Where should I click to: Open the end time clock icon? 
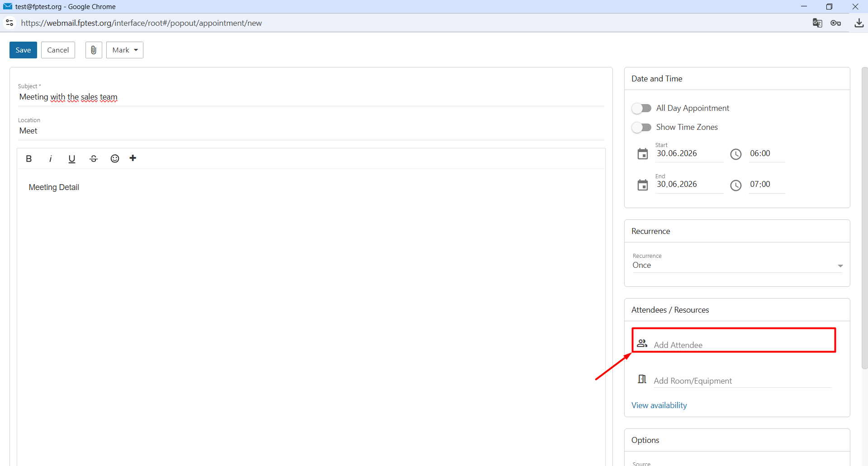tap(736, 185)
